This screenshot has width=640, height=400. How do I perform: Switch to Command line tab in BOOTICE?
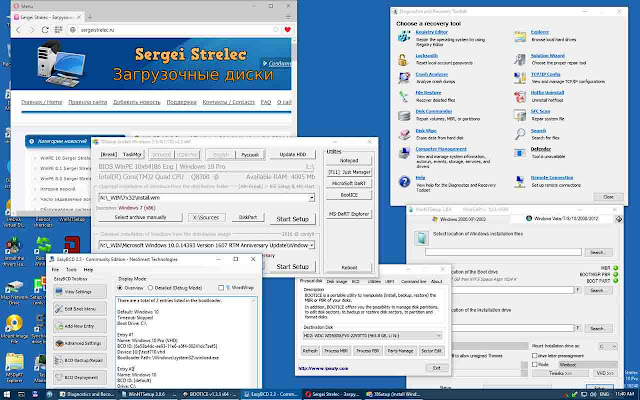point(413,281)
